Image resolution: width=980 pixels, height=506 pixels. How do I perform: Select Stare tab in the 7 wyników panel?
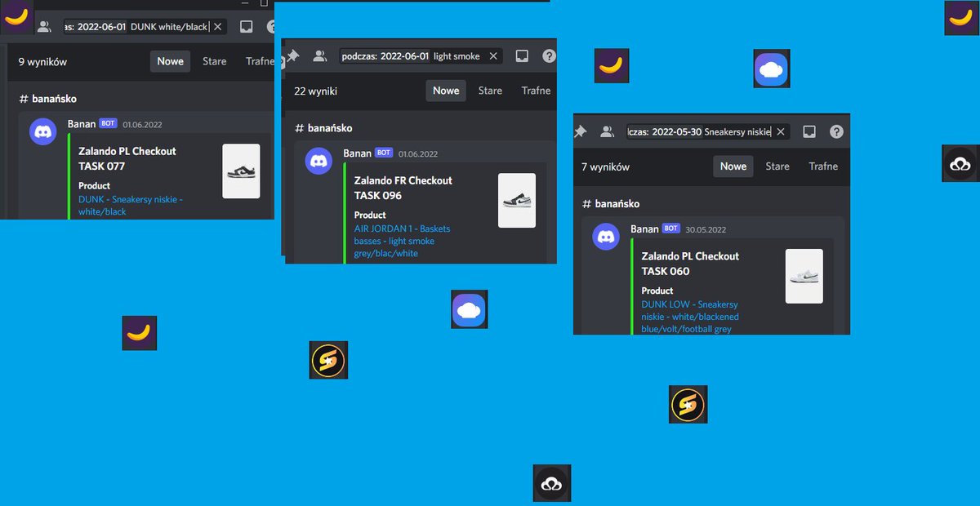pos(777,166)
